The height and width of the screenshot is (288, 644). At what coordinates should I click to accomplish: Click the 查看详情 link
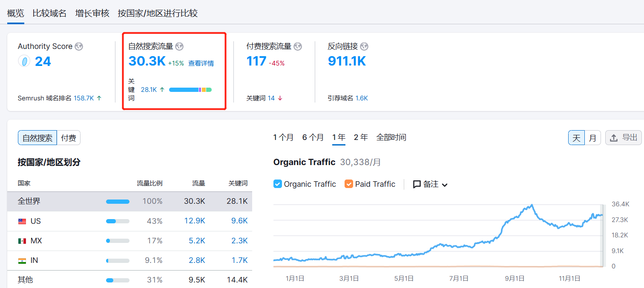tap(201, 63)
